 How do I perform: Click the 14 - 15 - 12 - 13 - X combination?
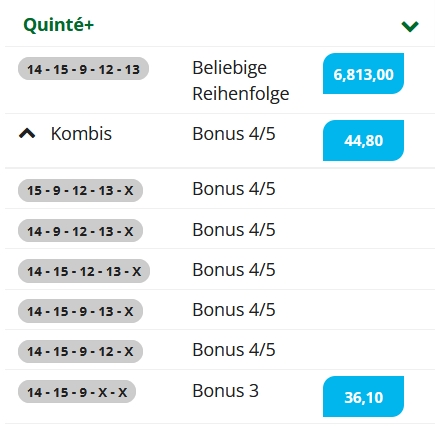[x=84, y=271]
